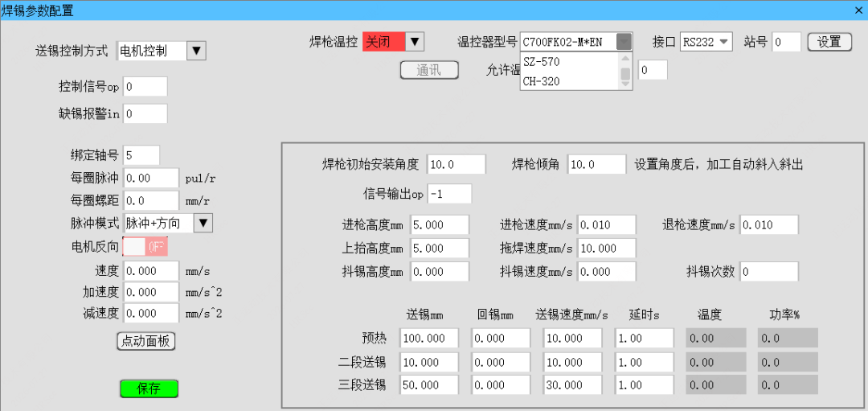Image resolution: width=868 pixels, height=411 pixels.
Task: Click the 抖锡速度mm/s field
Action: click(606, 271)
